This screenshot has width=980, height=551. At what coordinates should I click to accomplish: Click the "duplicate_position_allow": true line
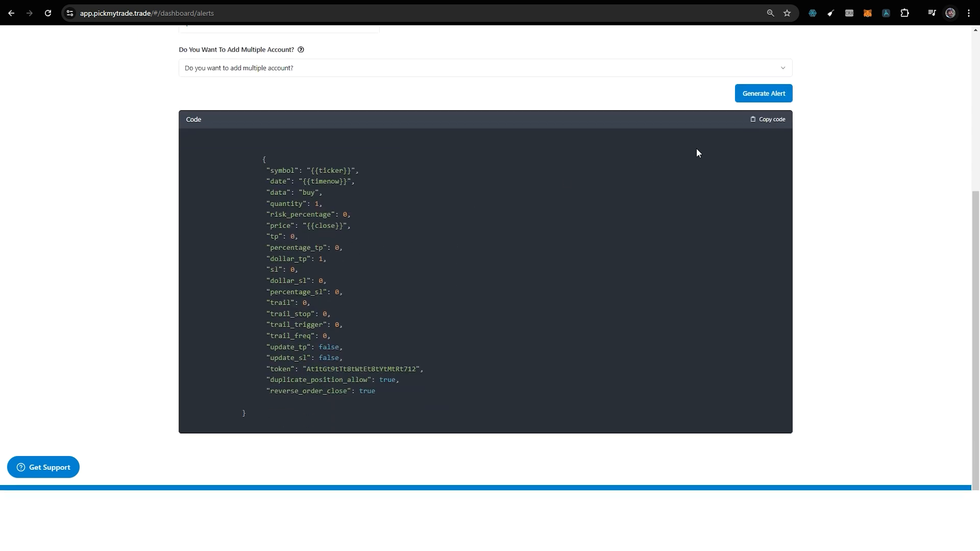click(x=332, y=380)
